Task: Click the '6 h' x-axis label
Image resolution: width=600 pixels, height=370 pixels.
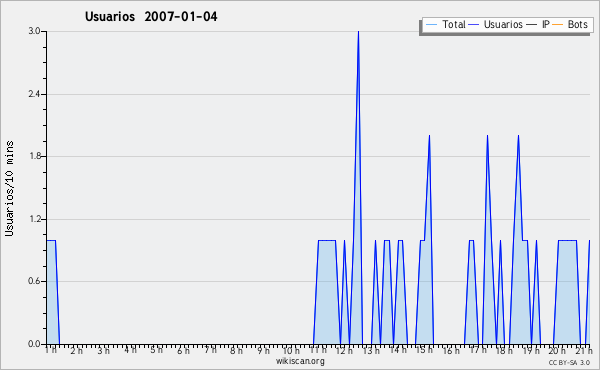Action: point(183,350)
